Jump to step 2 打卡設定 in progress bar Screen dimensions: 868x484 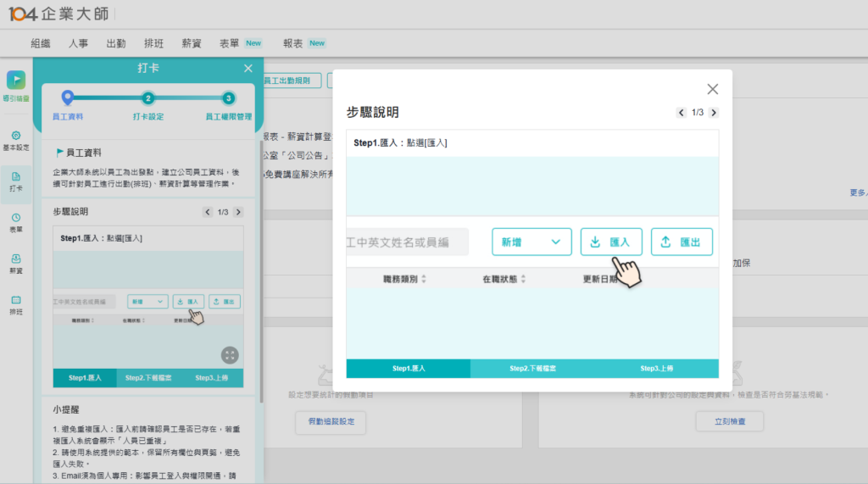coord(147,98)
